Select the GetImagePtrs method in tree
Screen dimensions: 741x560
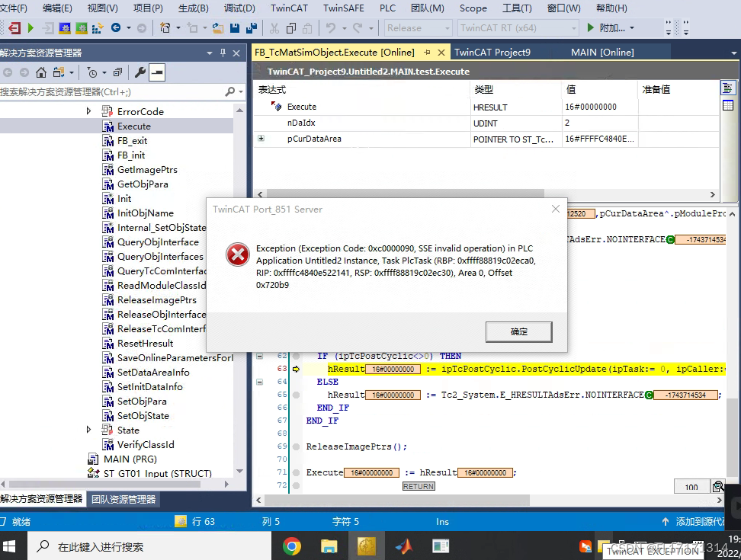[x=147, y=169]
